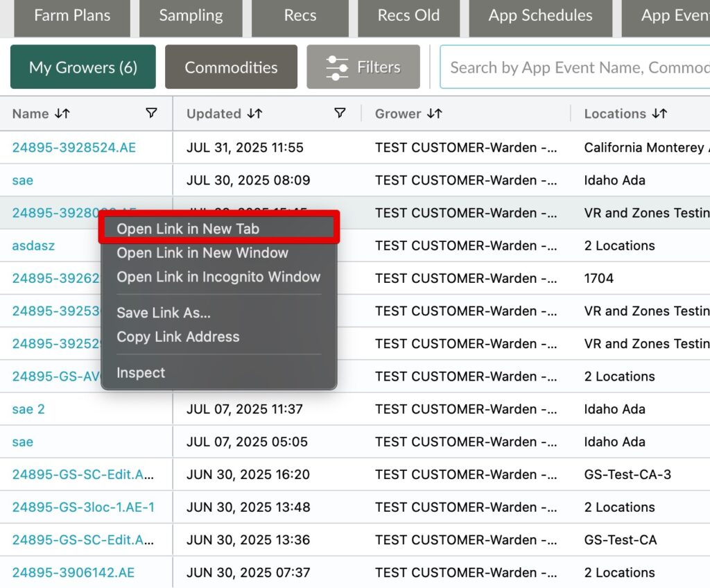The image size is (710, 588).
Task: Open the asdasz app event link
Action: click(33, 245)
